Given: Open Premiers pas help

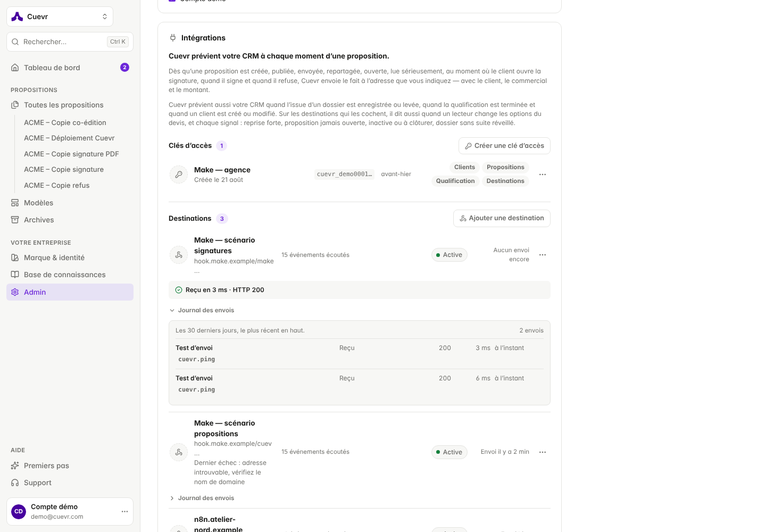Looking at the screenshot, I should click(x=70, y=465).
